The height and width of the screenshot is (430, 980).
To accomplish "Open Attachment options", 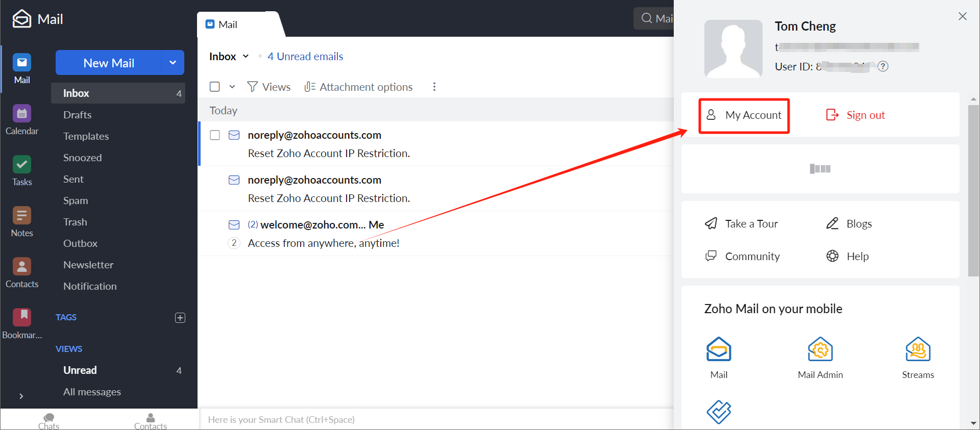I will (358, 87).
